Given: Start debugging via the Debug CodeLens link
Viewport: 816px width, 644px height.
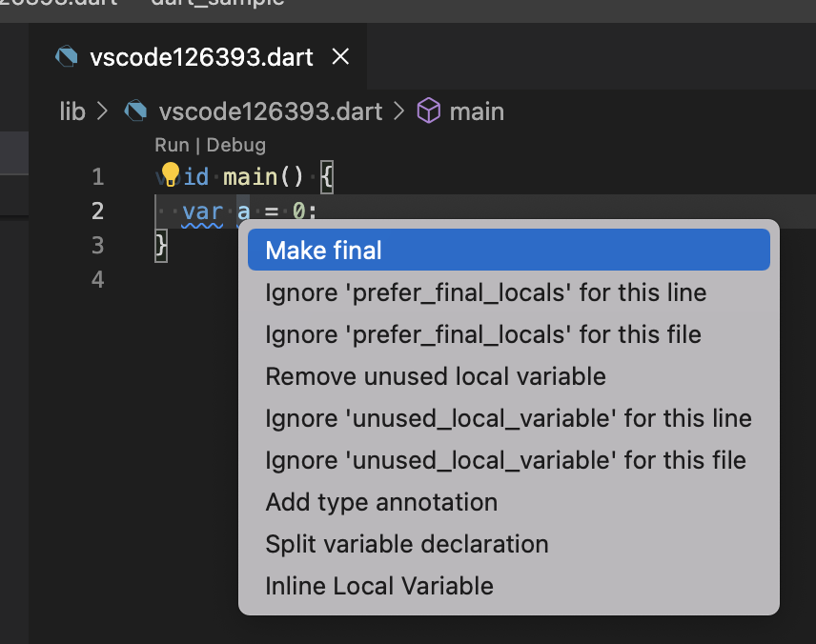Looking at the screenshot, I should (x=235, y=145).
